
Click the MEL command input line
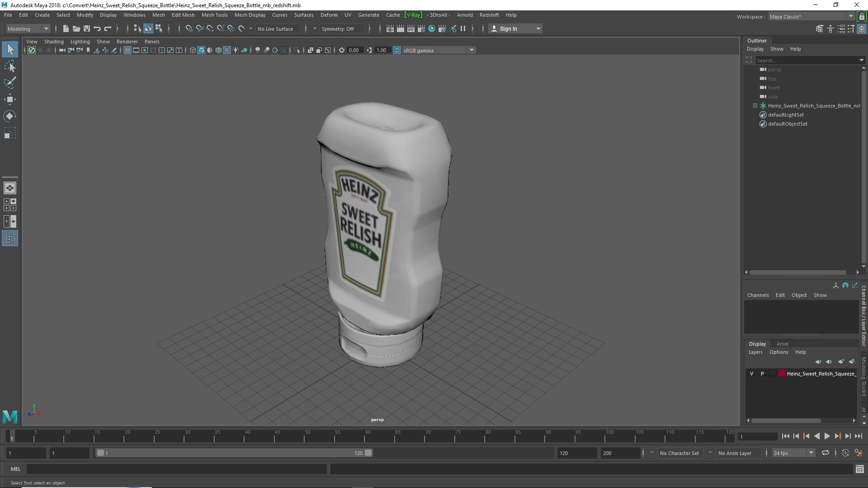(x=176, y=469)
